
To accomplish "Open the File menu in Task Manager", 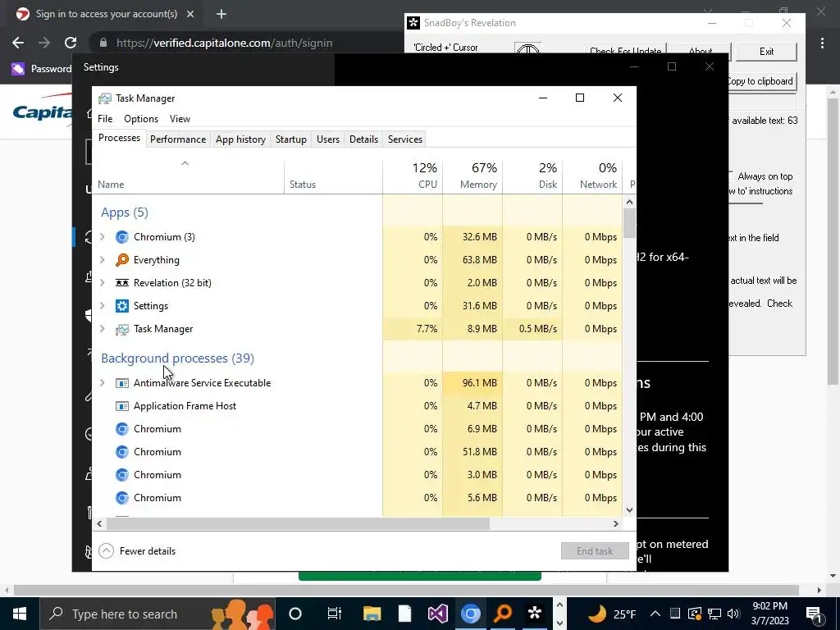I will point(105,119).
